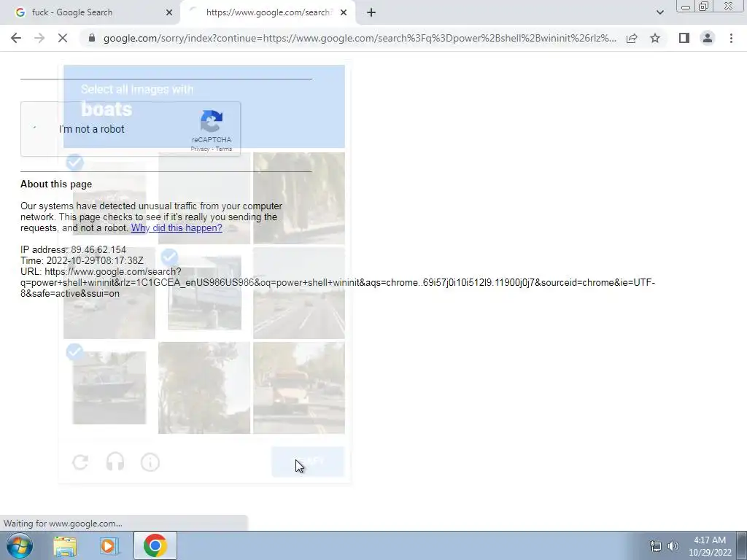Select the bottom-middle captcha tree image
This screenshot has height=560, width=747.
(x=204, y=388)
